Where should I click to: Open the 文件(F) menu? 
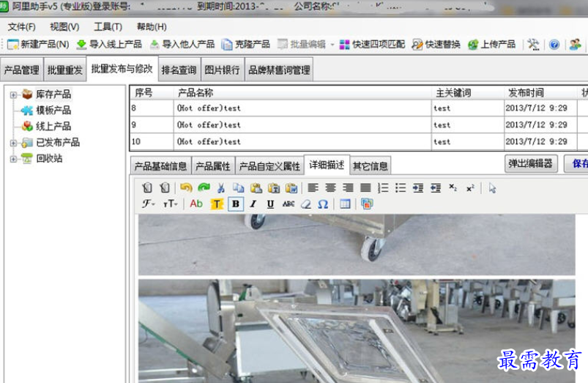[21, 27]
